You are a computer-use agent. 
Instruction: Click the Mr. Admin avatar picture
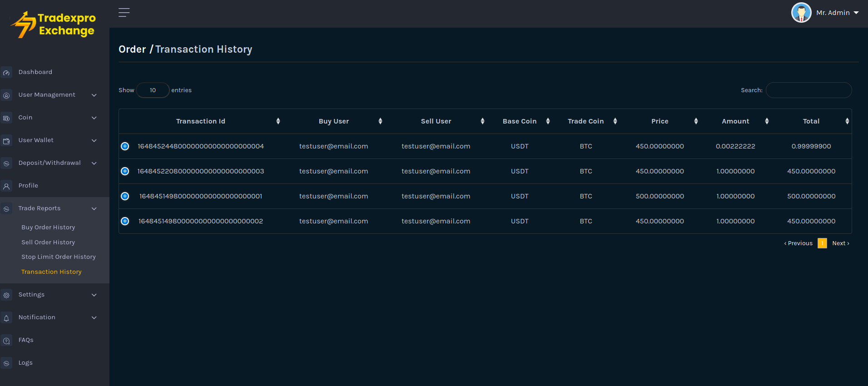tap(801, 13)
